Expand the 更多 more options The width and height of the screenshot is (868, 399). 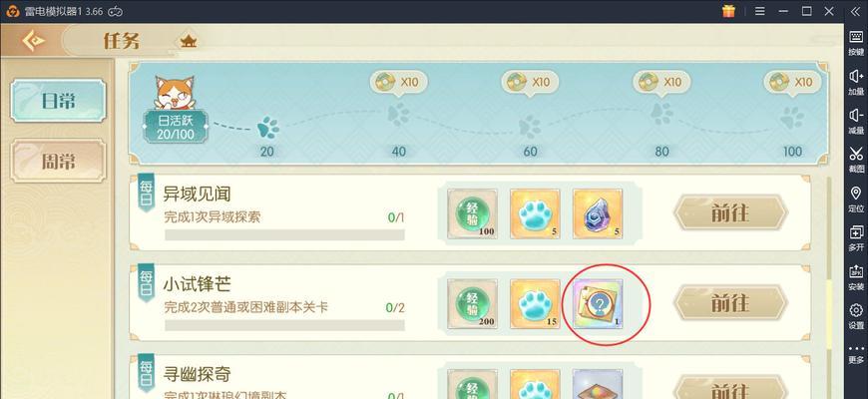click(856, 354)
